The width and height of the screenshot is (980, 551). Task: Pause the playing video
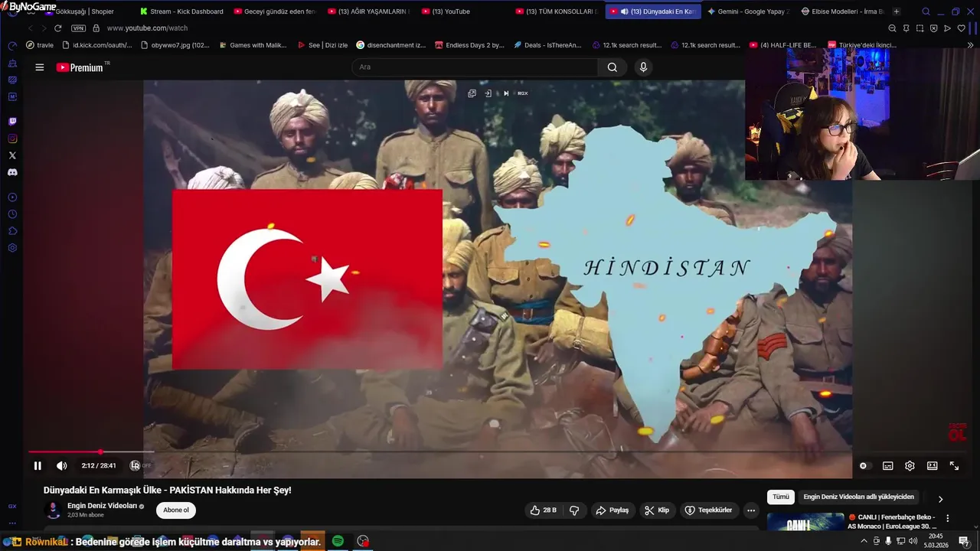pyautogui.click(x=38, y=465)
